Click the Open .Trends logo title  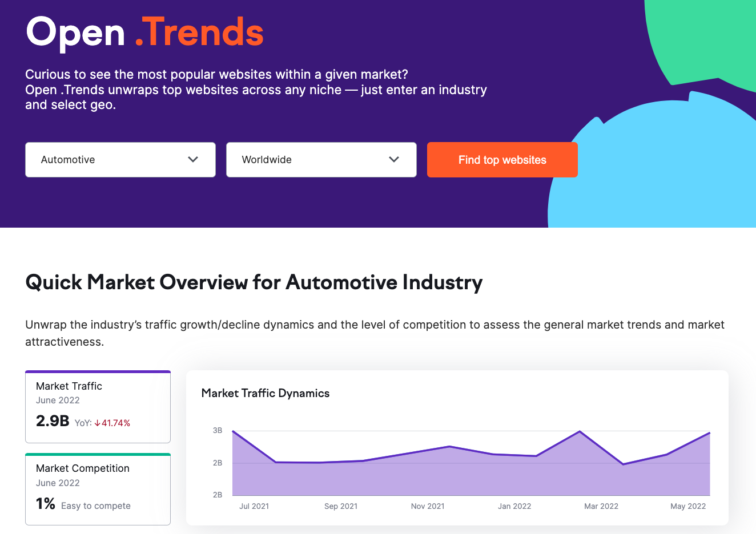tap(144, 33)
